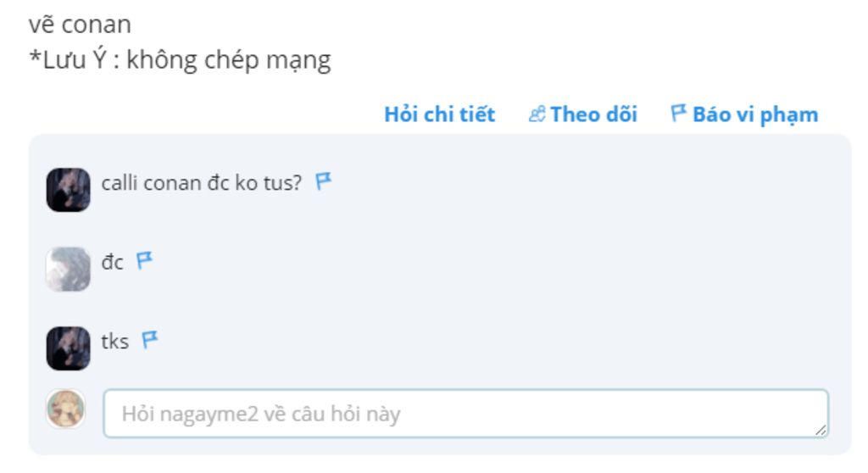The height and width of the screenshot is (473, 868).
Task: Click the reply text "đc"
Action: coord(113,262)
